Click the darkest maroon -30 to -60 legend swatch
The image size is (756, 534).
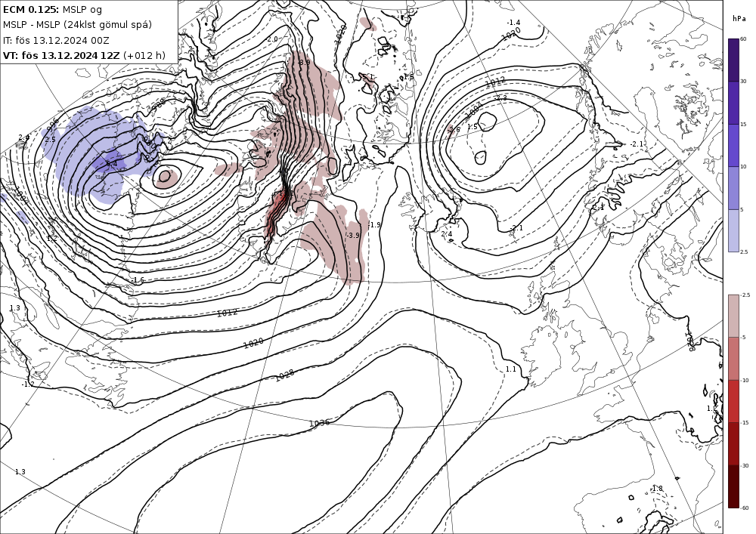pos(733,486)
